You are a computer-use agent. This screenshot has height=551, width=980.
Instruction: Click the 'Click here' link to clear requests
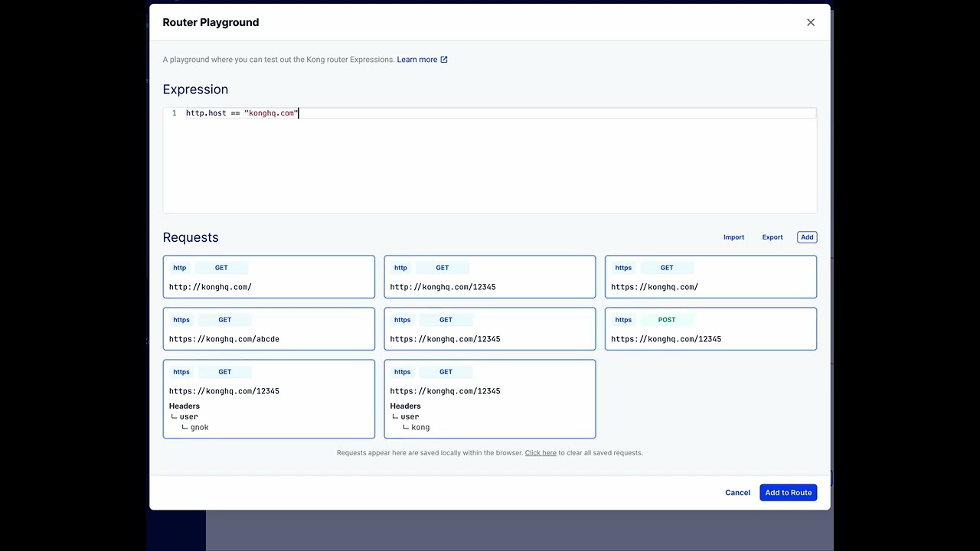click(541, 453)
